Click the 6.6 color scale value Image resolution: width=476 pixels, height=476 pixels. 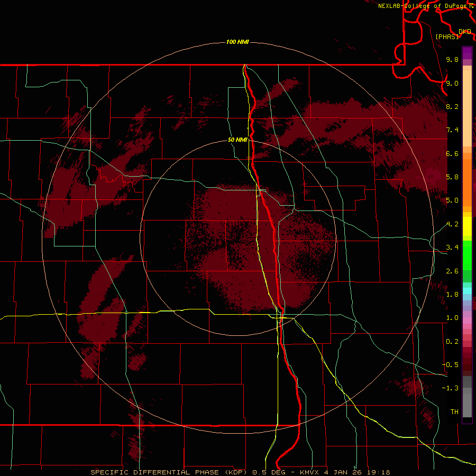tap(452, 153)
